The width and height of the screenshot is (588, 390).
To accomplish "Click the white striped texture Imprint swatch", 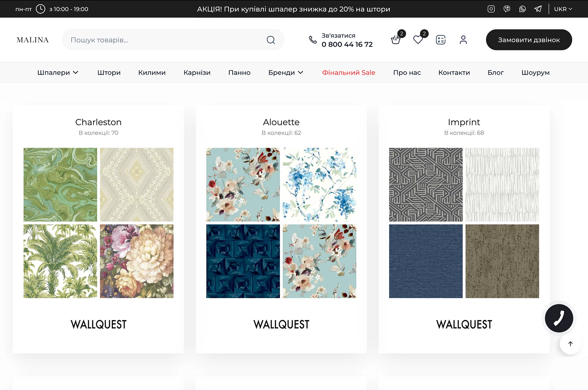I will tap(502, 185).
